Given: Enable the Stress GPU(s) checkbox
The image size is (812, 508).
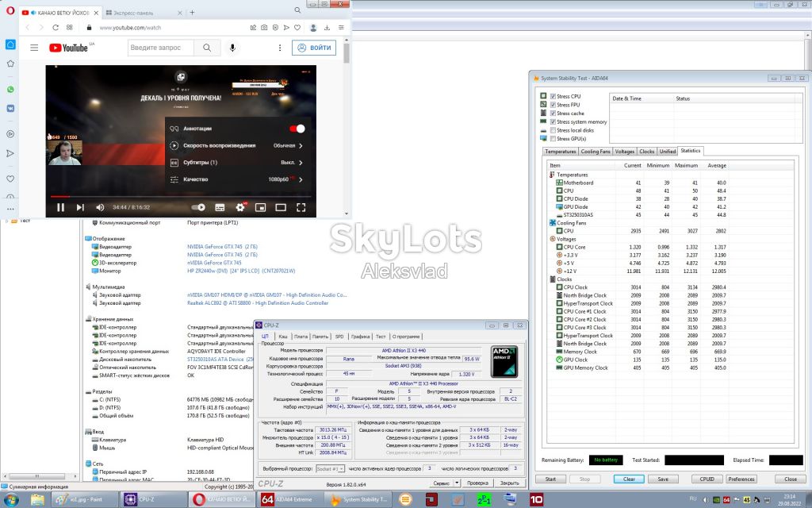Looking at the screenshot, I should point(553,138).
